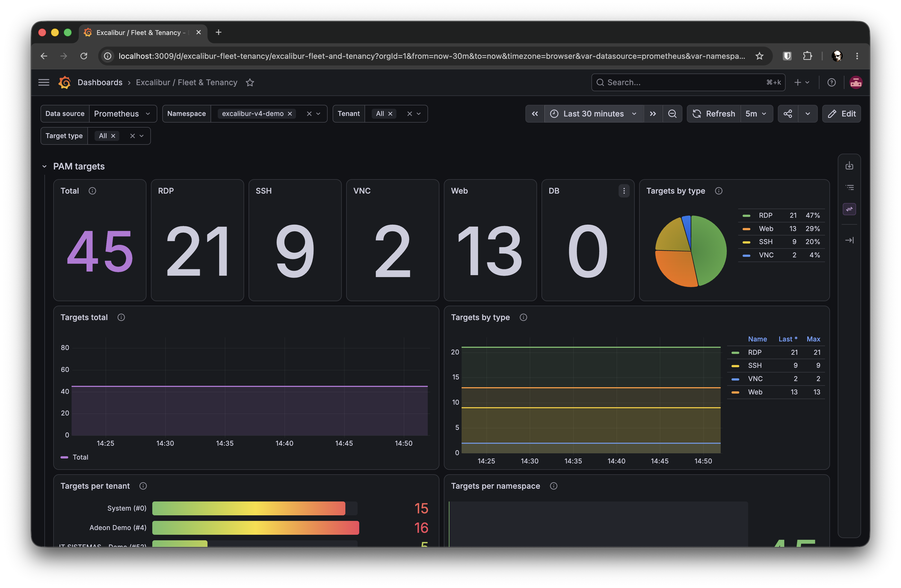Viewport: 901px width, 588px height.
Task: Sort legend by Last * column
Action: tap(788, 339)
